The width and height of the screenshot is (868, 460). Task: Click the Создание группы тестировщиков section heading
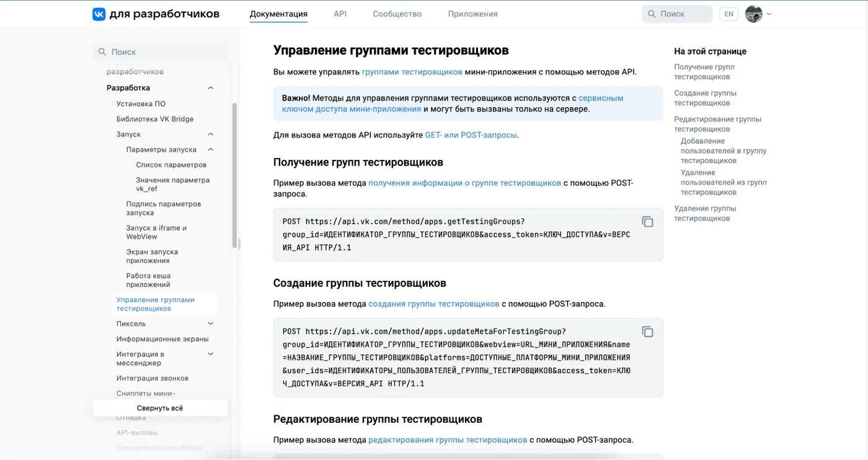tap(360, 283)
